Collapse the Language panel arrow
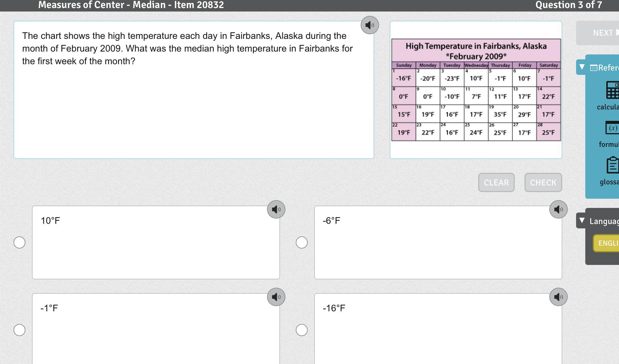Screen dimensions: 619x364 pyautogui.click(x=582, y=221)
